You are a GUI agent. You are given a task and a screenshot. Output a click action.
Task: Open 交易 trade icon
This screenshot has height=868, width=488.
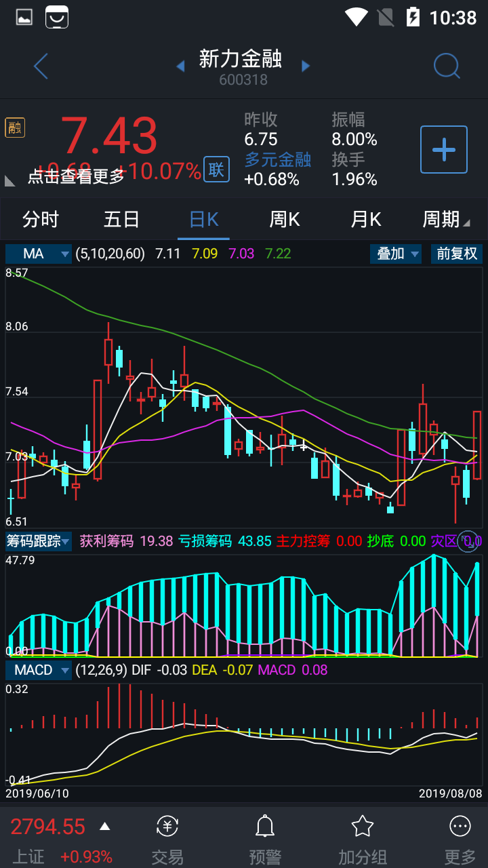[x=167, y=826]
